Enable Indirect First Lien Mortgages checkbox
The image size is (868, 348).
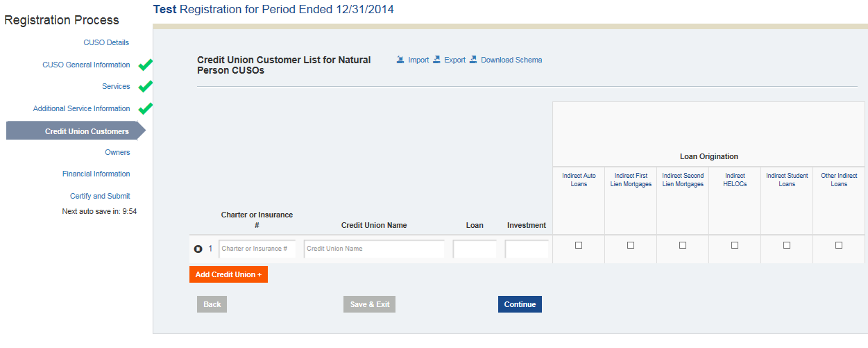[631, 245]
